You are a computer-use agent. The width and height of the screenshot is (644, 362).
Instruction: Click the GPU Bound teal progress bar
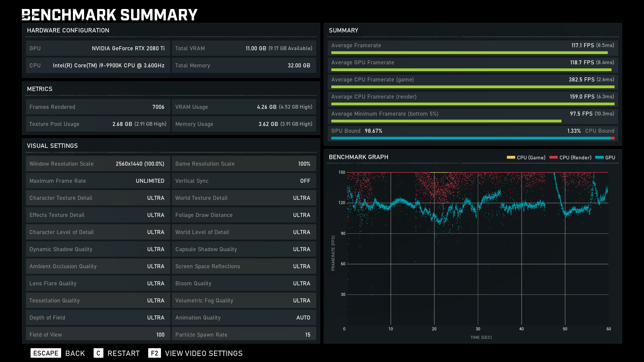[x=470, y=138]
